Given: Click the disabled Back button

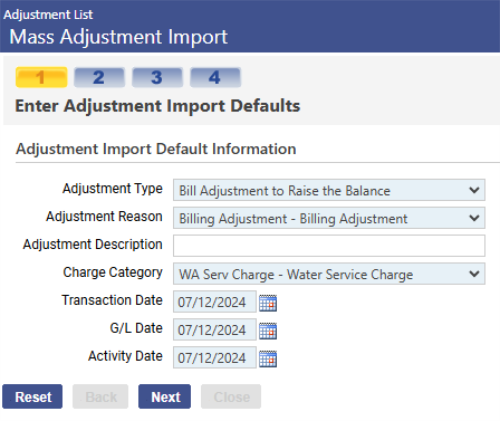Looking at the screenshot, I should [100, 396].
